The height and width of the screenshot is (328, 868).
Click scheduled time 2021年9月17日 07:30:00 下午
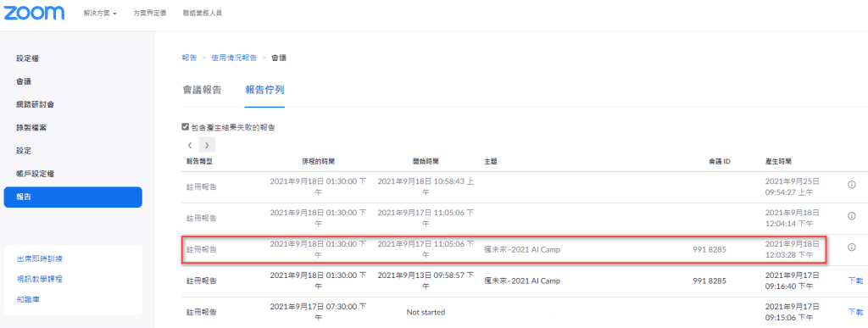click(318, 312)
